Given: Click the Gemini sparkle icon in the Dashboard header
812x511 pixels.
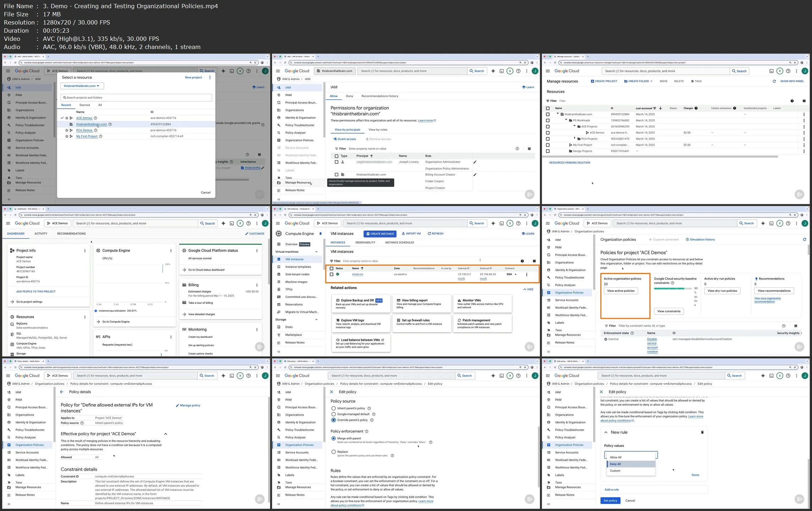Looking at the screenshot, I should [x=223, y=223].
